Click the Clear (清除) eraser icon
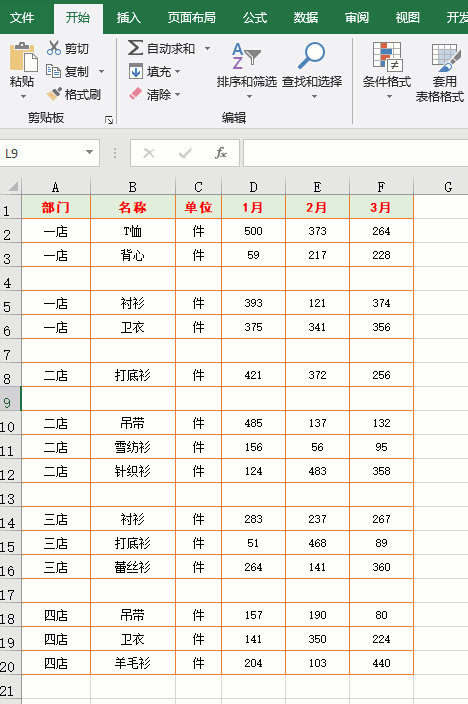The image size is (468, 704). (136, 94)
